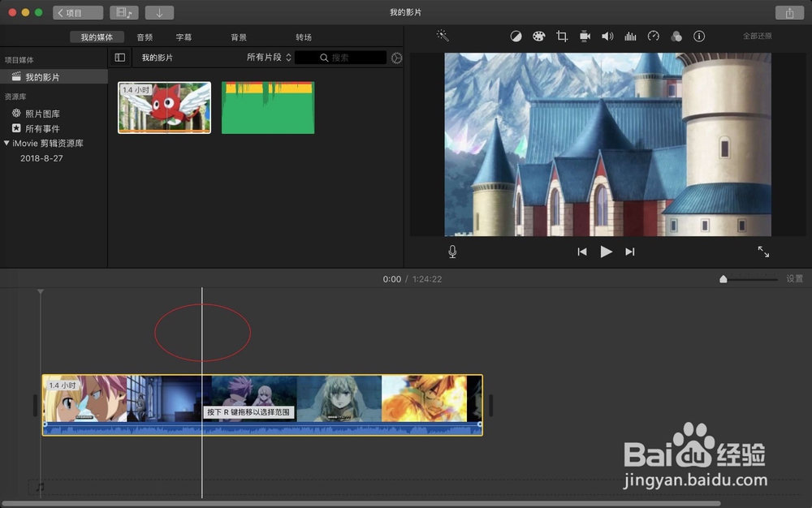Image resolution: width=812 pixels, height=508 pixels.
Task: Toggle media browser display button
Action: tap(123, 13)
